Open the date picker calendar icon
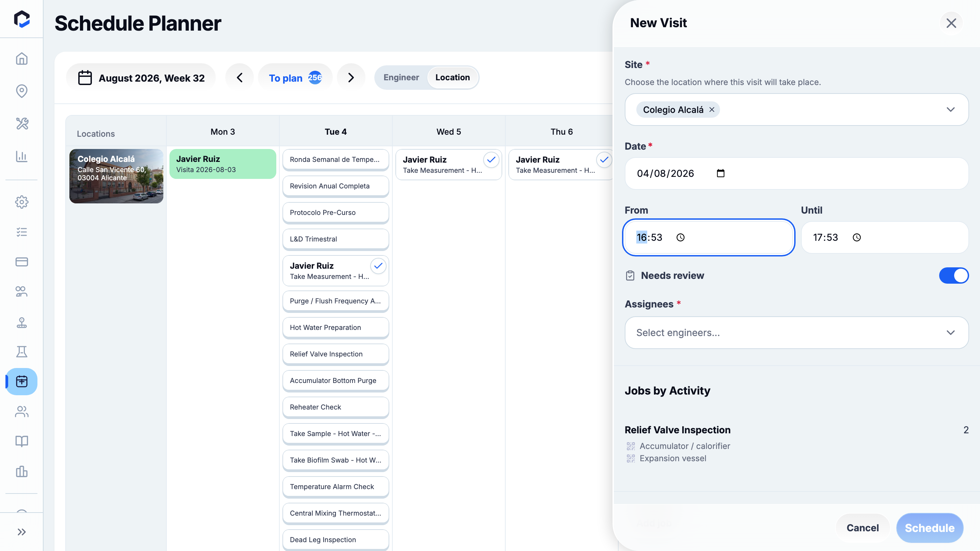The height and width of the screenshot is (551, 980). pyautogui.click(x=721, y=173)
